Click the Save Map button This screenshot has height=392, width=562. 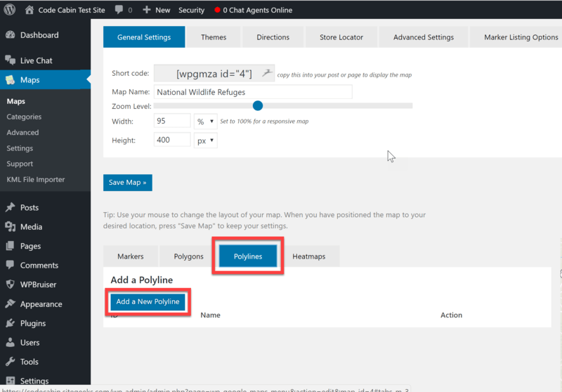(x=128, y=183)
